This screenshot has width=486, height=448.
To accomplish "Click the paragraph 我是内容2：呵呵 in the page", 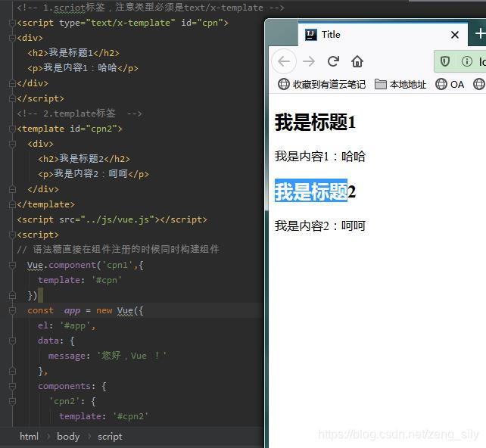I will pos(320,226).
